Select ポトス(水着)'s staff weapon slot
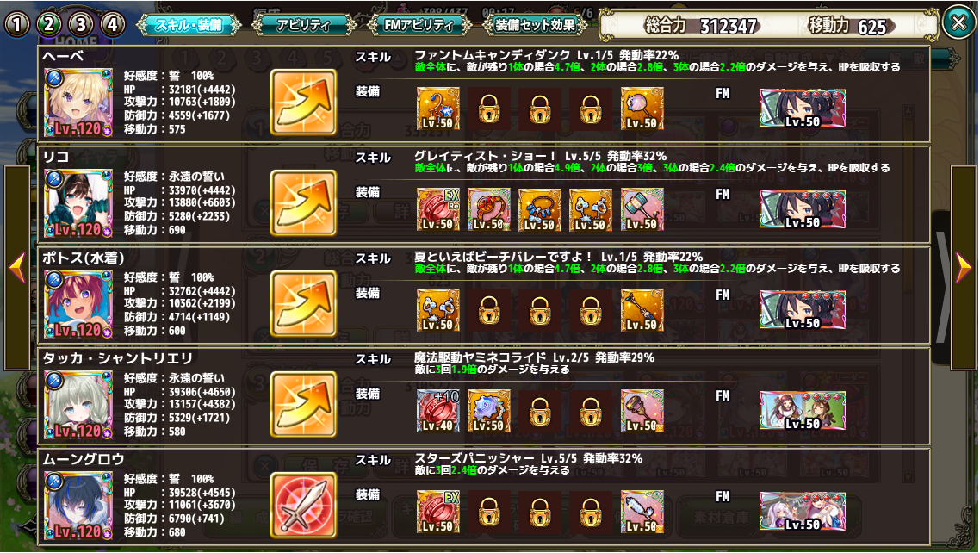980x553 pixels. click(x=642, y=310)
